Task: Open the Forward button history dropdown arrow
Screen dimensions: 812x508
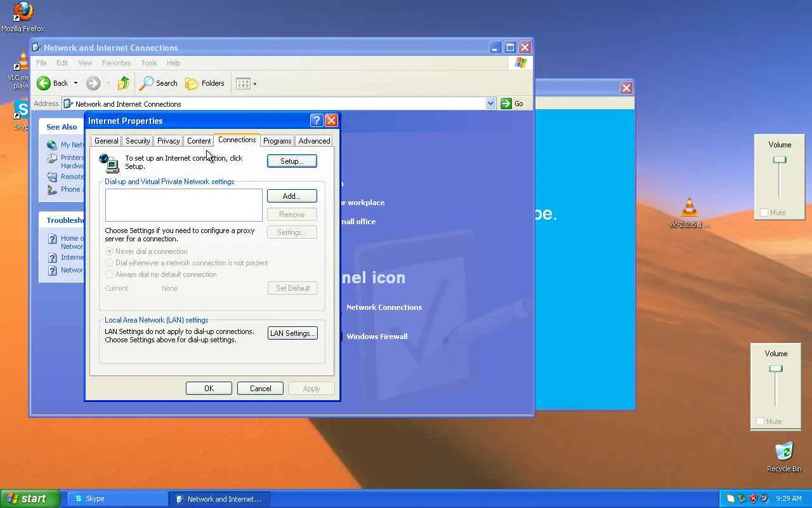Action: coord(108,83)
